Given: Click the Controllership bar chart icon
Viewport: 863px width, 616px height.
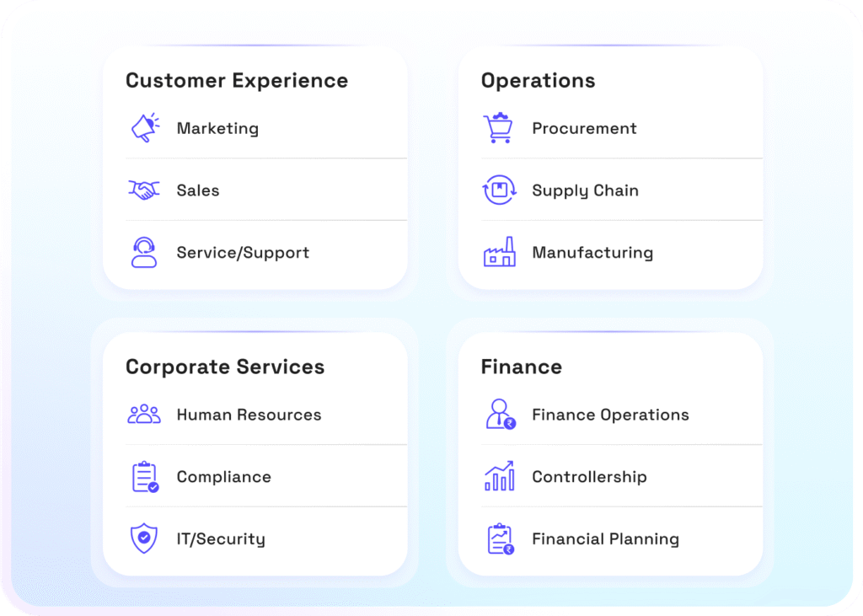Looking at the screenshot, I should (x=500, y=477).
